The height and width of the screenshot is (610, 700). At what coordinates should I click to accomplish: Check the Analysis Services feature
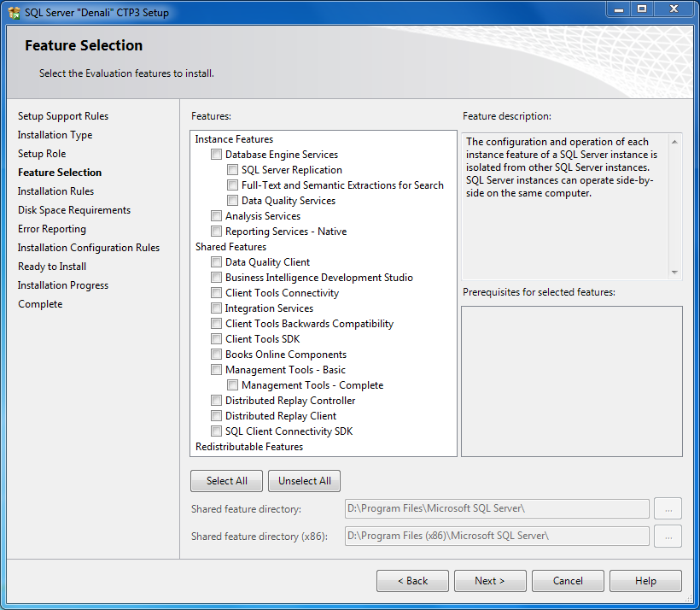217,216
